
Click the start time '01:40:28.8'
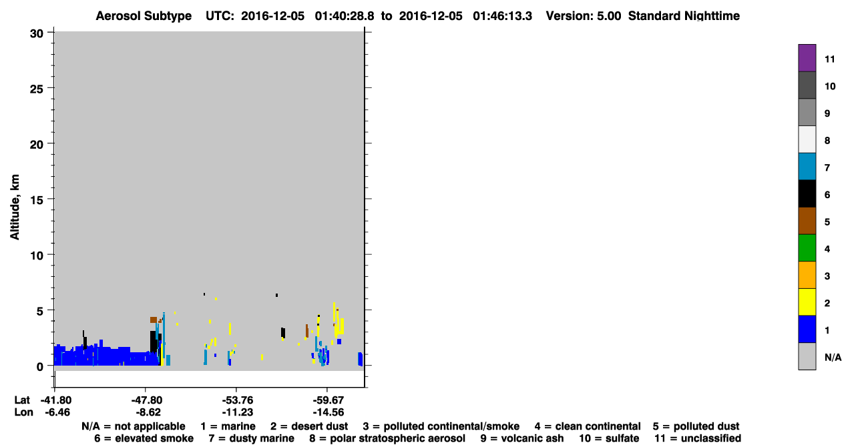click(345, 15)
